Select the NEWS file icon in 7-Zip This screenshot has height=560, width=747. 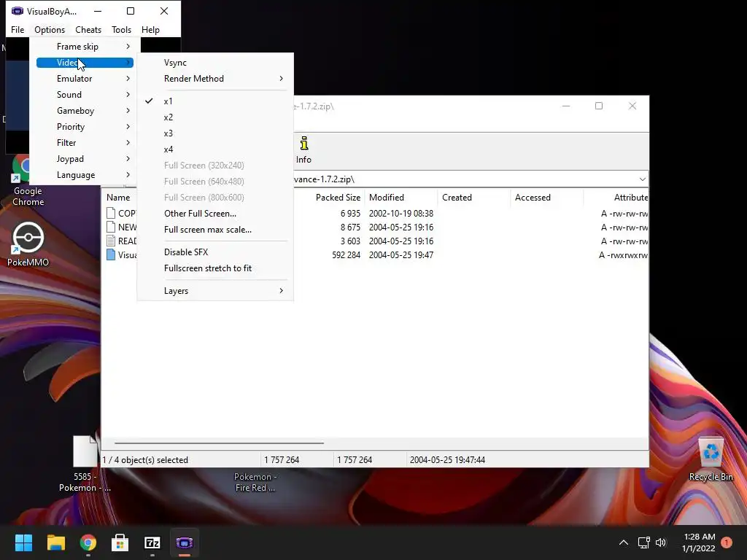point(111,227)
